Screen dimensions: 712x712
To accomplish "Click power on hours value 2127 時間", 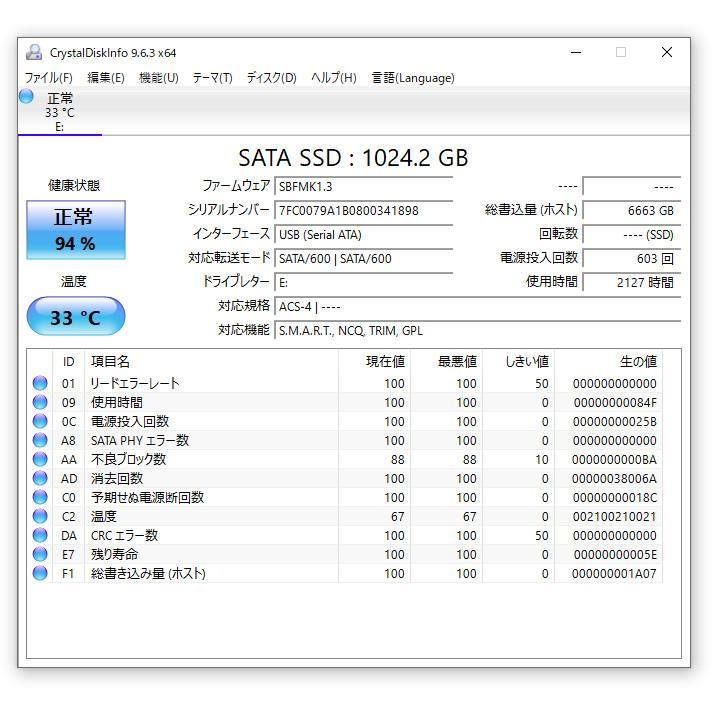I will click(x=632, y=283).
